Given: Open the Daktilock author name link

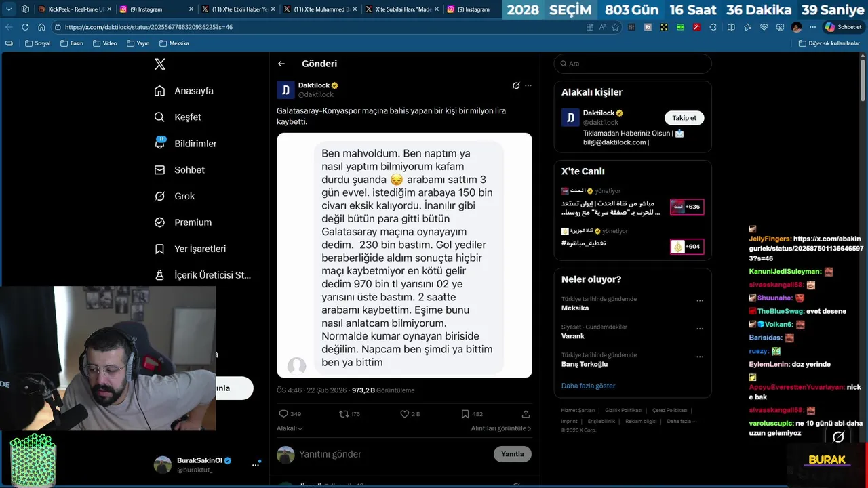Looking at the screenshot, I should (x=314, y=85).
